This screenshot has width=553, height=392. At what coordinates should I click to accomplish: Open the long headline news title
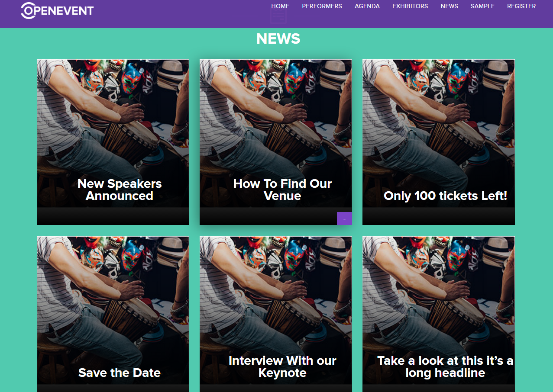(x=445, y=366)
